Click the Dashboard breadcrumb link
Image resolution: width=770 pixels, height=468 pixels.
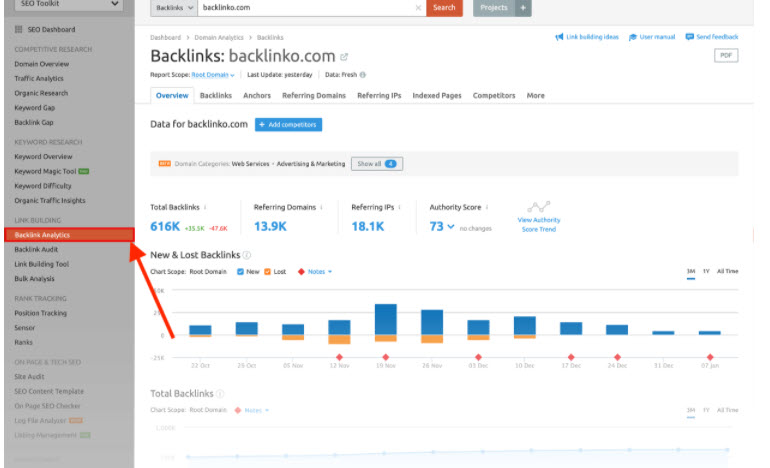tap(165, 37)
